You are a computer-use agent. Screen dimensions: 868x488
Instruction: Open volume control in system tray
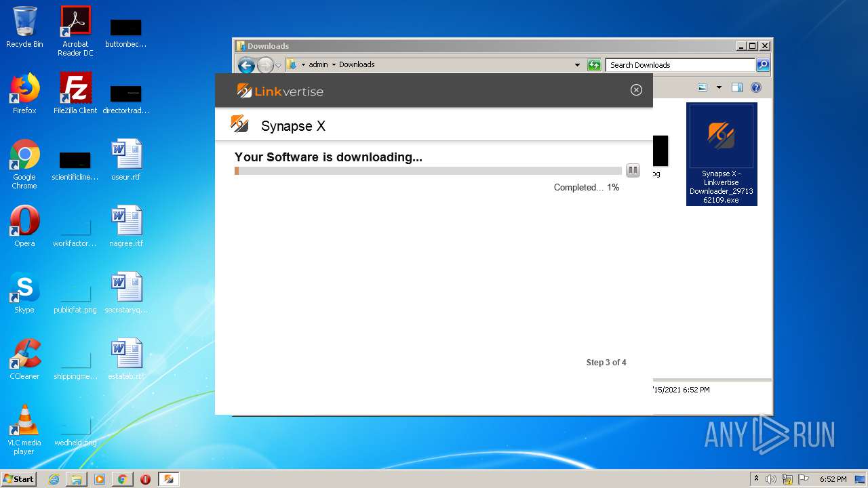(770, 479)
